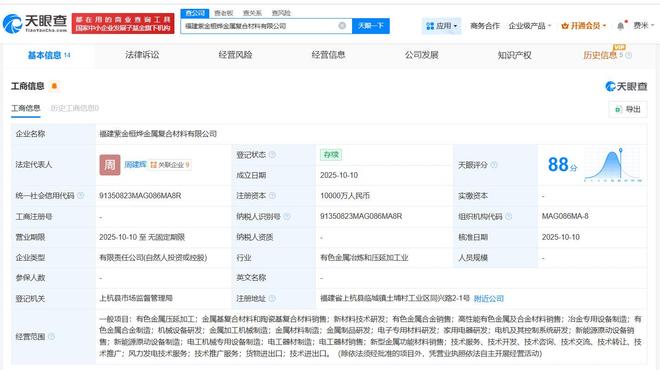The width and height of the screenshot is (660, 370).
Task: Open the 应用 dropdown
Action: click(442, 26)
